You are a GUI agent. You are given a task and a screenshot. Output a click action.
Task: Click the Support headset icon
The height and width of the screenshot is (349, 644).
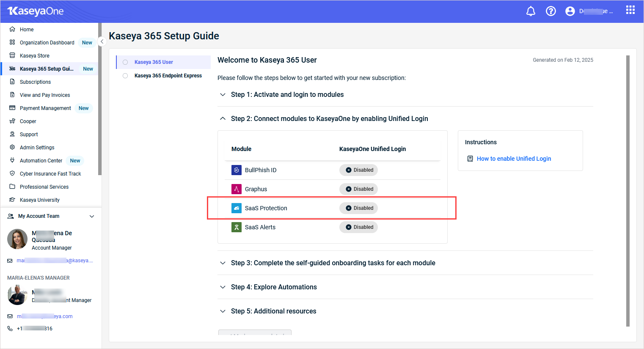click(x=12, y=134)
